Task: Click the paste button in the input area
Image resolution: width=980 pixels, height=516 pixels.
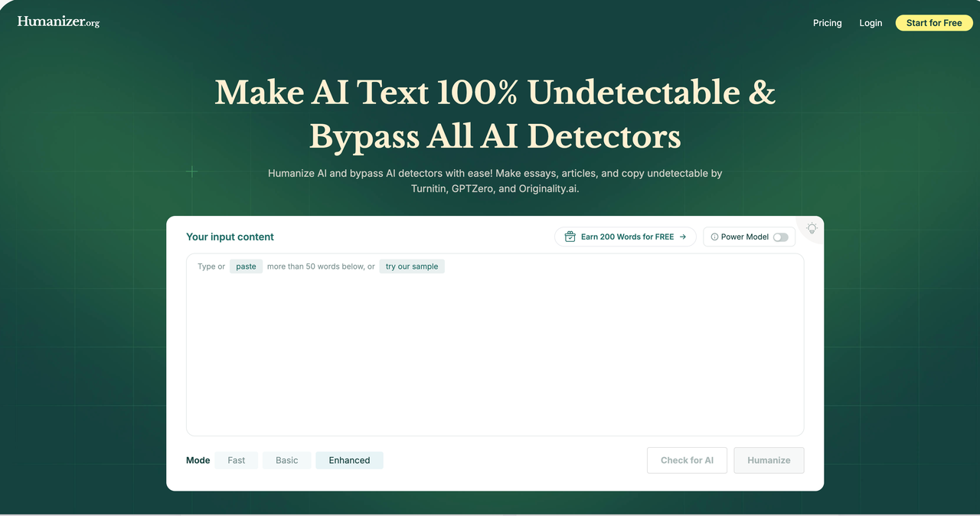Action: pyautogui.click(x=246, y=266)
